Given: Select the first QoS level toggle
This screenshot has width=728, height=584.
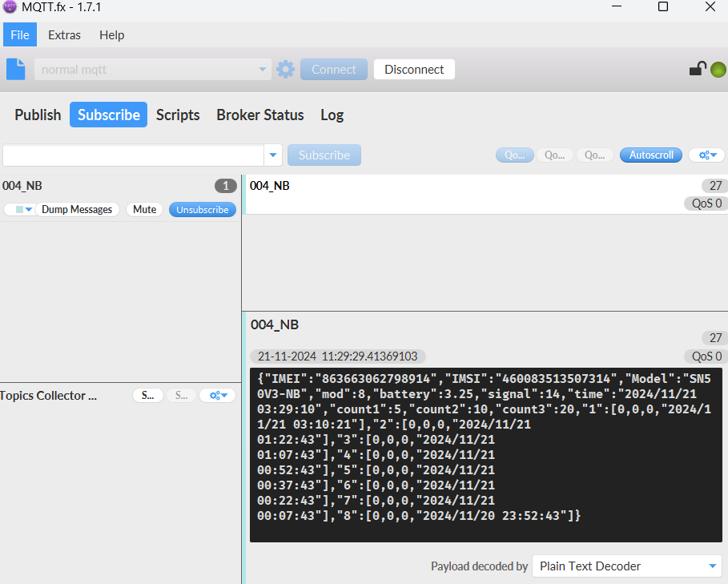Looking at the screenshot, I should 514,155.
